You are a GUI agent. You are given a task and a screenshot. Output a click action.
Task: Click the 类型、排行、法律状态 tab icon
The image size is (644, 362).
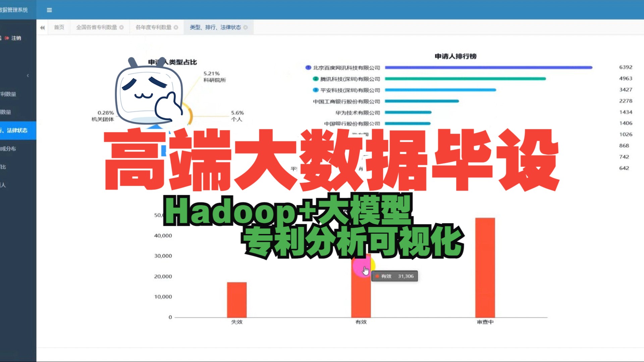point(246,27)
